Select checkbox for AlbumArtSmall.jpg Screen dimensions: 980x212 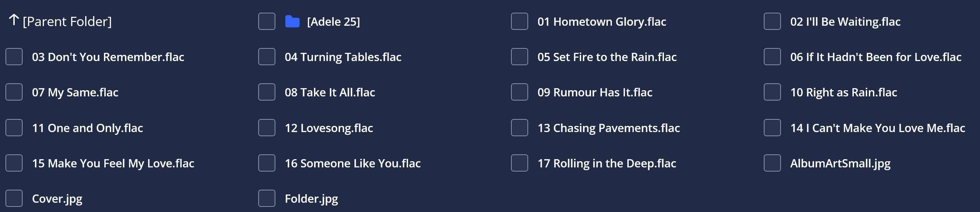coord(772,163)
